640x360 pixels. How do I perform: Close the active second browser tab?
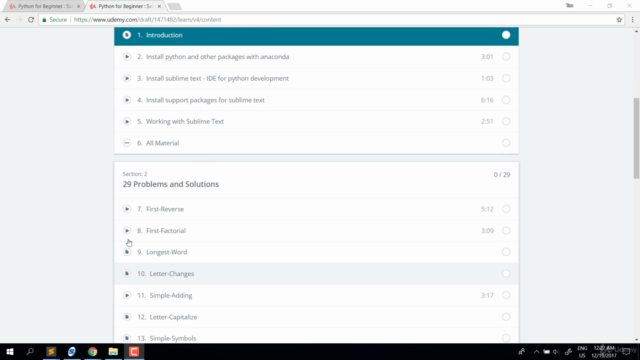coord(159,7)
